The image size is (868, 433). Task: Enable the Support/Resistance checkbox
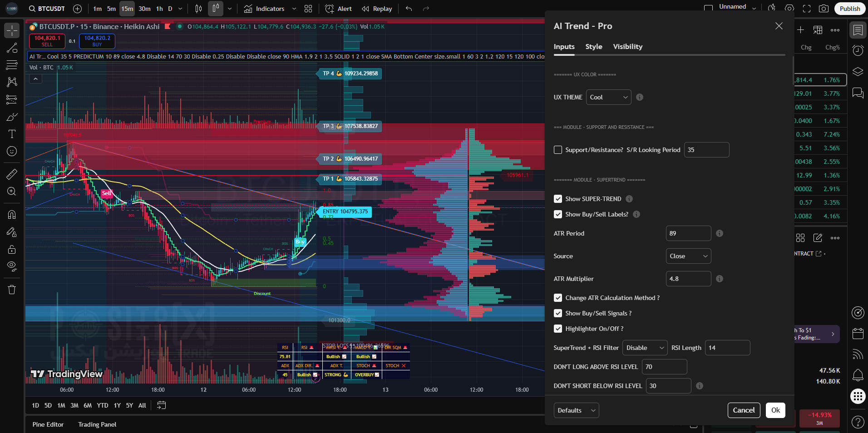coord(558,150)
